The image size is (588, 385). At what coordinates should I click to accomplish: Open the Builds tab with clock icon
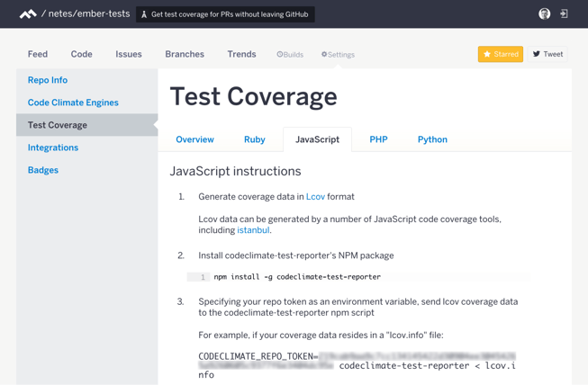pyautogui.click(x=290, y=55)
